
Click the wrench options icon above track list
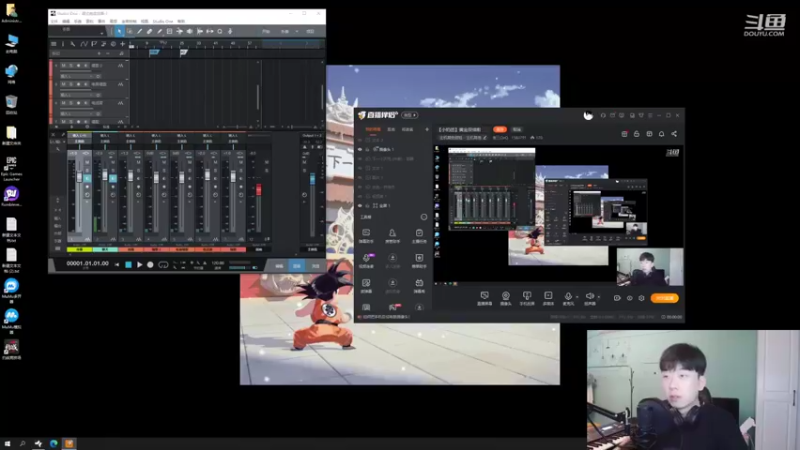[x=73, y=44]
